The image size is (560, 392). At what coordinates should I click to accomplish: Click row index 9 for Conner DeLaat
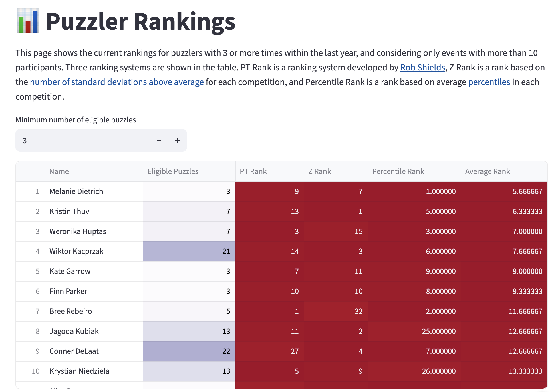pyautogui.click(x=30, y=351)
